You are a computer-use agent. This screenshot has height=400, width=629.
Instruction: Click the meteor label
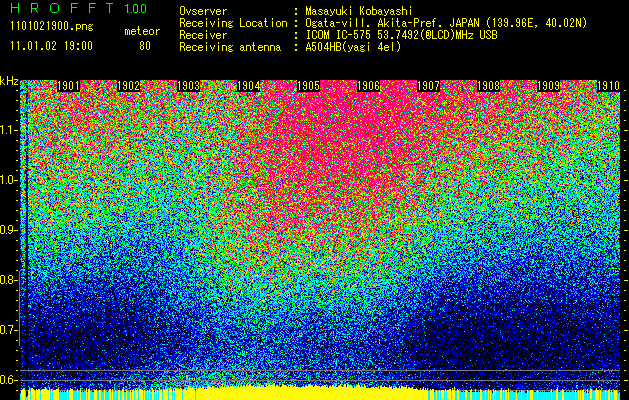click(x=142, y=31)
